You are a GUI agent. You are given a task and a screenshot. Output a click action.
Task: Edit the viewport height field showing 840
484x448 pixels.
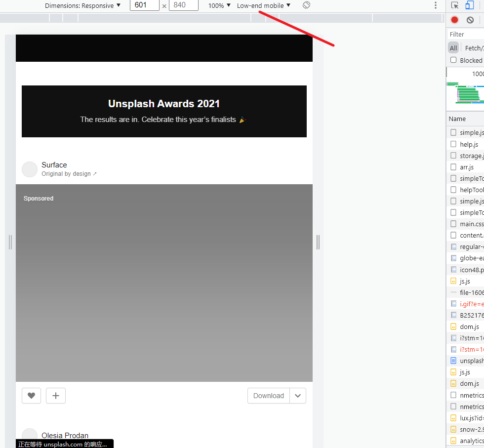[183, 5]
